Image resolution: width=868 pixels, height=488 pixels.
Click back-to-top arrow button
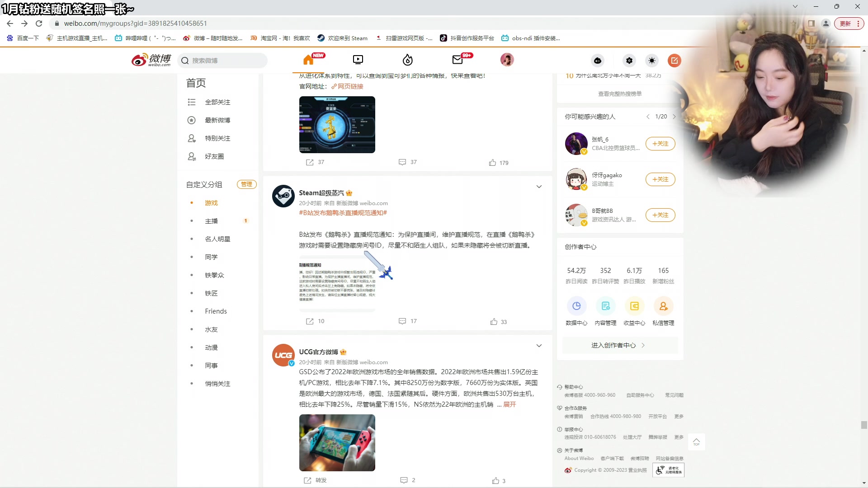[696, 442]
